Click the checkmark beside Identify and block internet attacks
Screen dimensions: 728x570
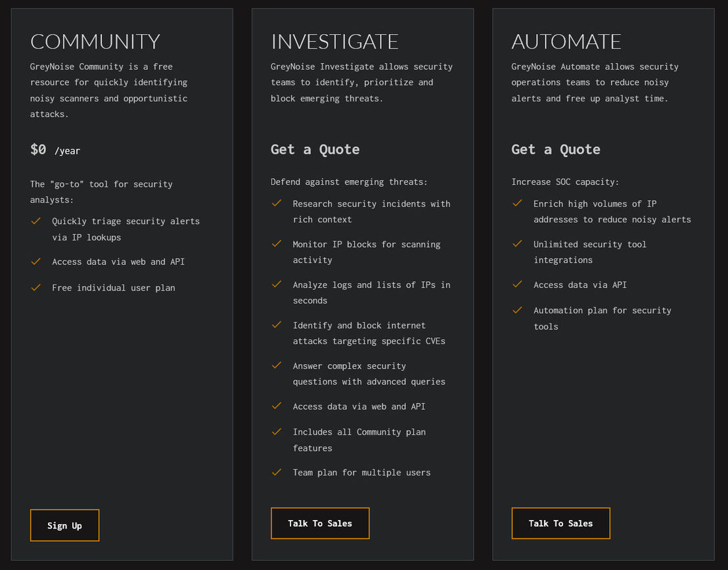(x=277, y=324)
